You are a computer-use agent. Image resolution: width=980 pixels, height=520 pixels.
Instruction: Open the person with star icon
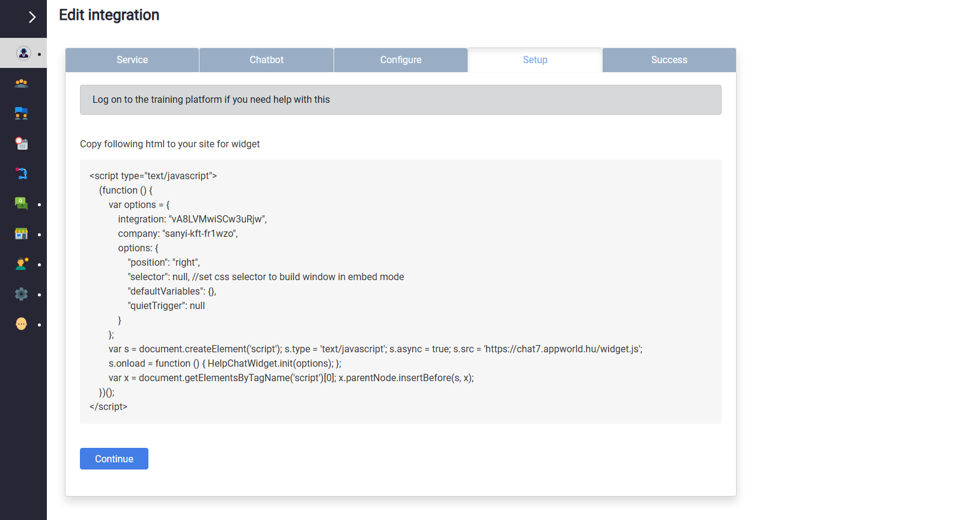click(x=22, y=264)
